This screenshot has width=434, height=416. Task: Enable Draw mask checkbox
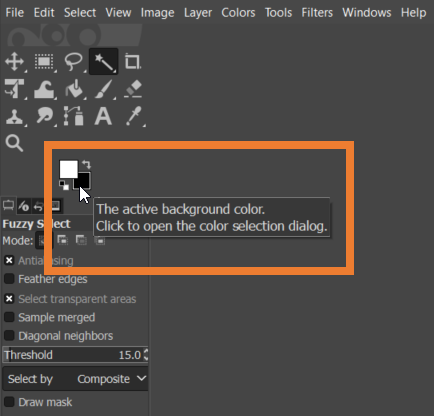pyautogui.click(x=9, y=402)
